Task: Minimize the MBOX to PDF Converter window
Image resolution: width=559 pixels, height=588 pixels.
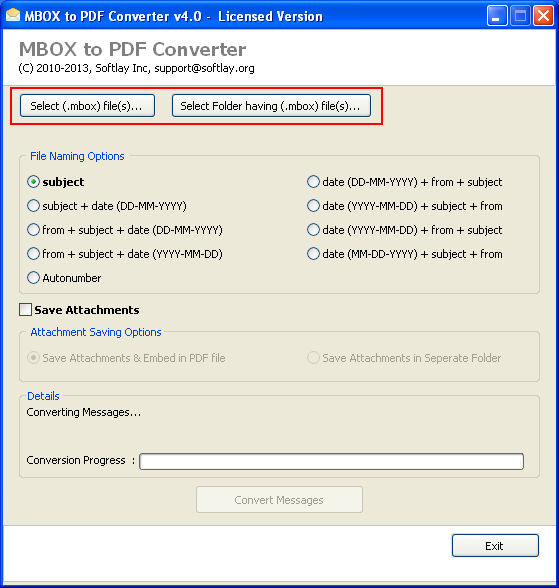Action: point(497,16)
